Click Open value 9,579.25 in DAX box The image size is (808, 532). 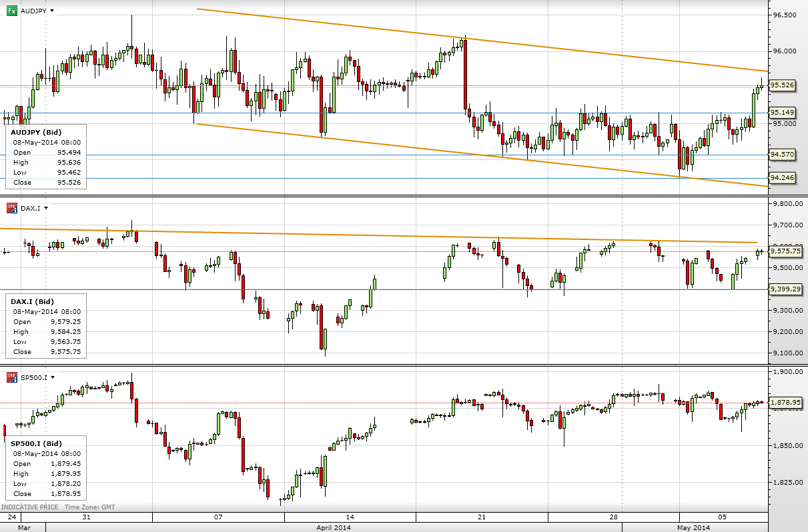point(66,321)
